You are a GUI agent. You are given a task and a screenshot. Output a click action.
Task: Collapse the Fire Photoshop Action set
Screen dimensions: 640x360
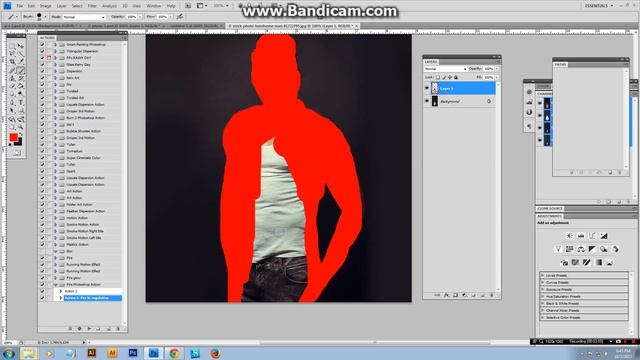point(56,284)
